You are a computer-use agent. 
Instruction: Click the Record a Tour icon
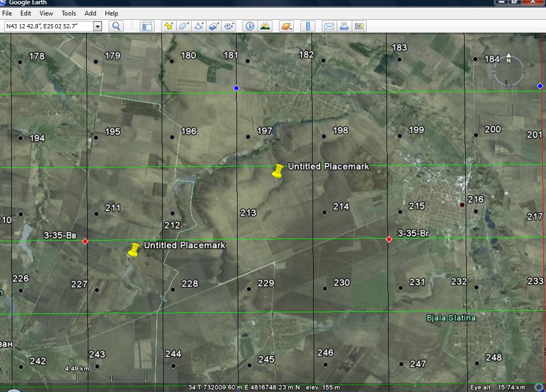[x=229, y=26]
